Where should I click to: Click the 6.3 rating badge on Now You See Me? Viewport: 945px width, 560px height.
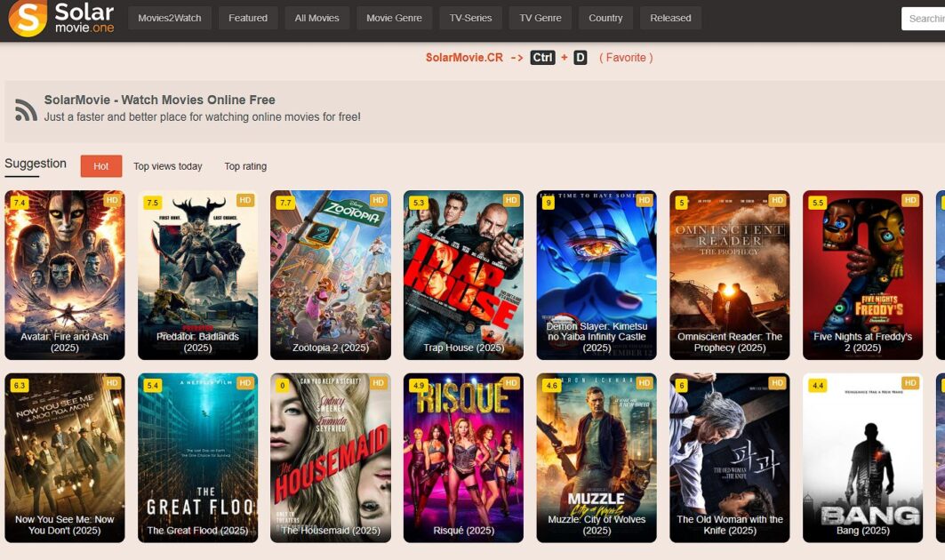pos(20,385)
